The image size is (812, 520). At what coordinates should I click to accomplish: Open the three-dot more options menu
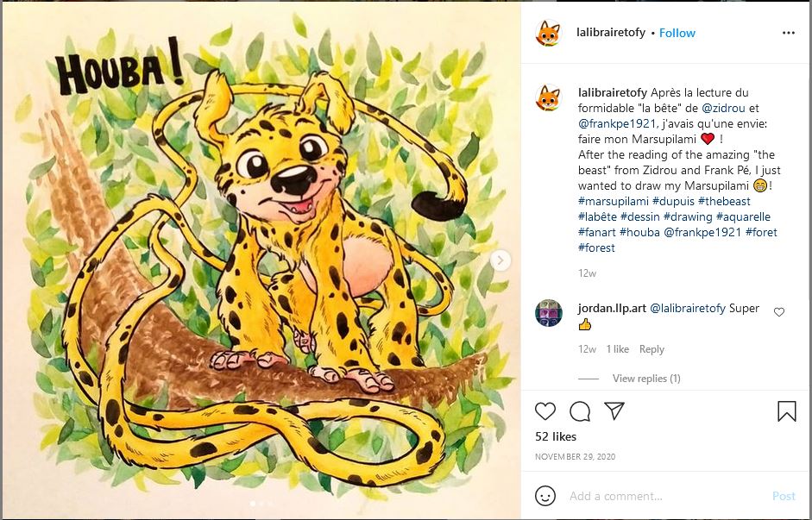coord(788,33)
